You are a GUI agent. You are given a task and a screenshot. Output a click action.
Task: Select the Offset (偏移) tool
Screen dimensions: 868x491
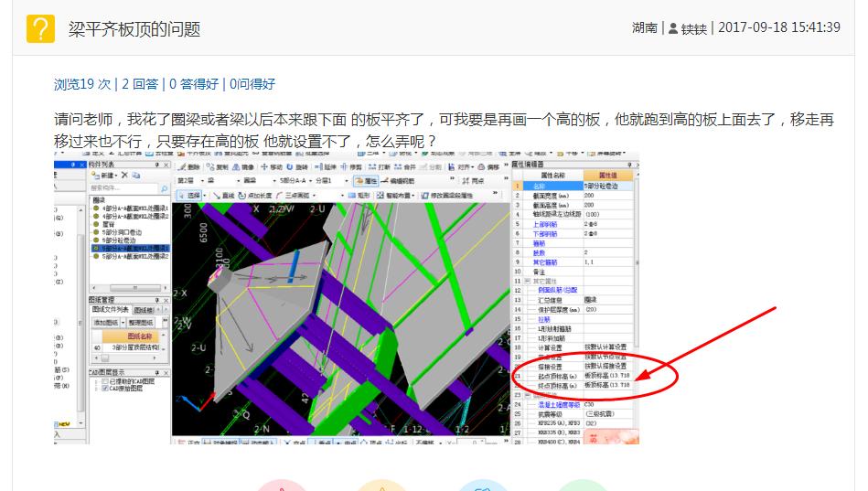(487, 166)
